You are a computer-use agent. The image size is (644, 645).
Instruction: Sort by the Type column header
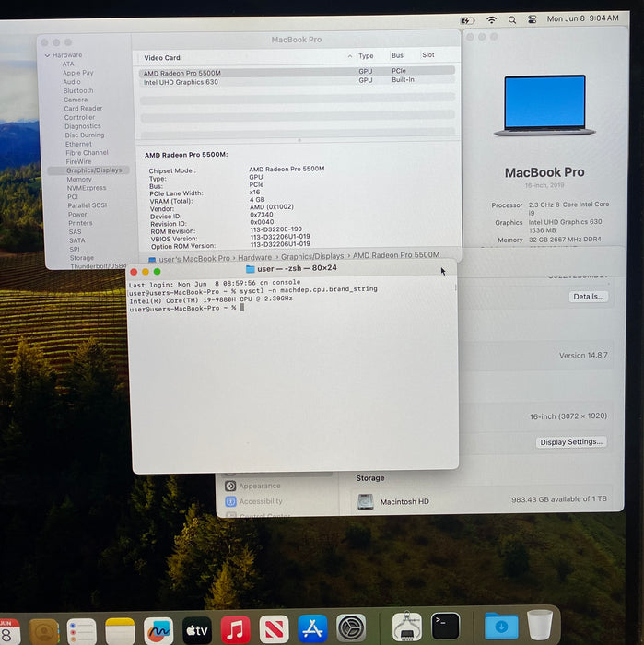pyautogui.click(x=366, y=56)
